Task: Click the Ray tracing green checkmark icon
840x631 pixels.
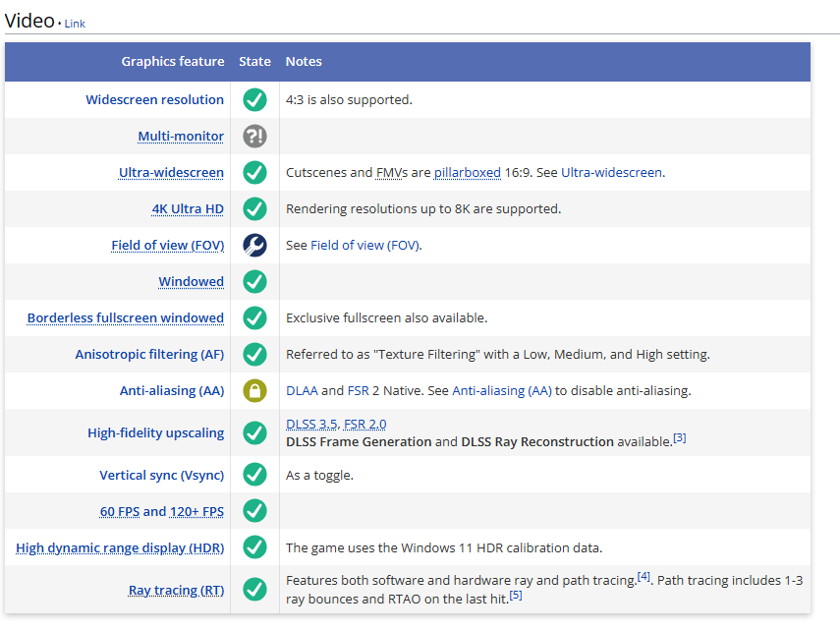Action: (254, 590)
